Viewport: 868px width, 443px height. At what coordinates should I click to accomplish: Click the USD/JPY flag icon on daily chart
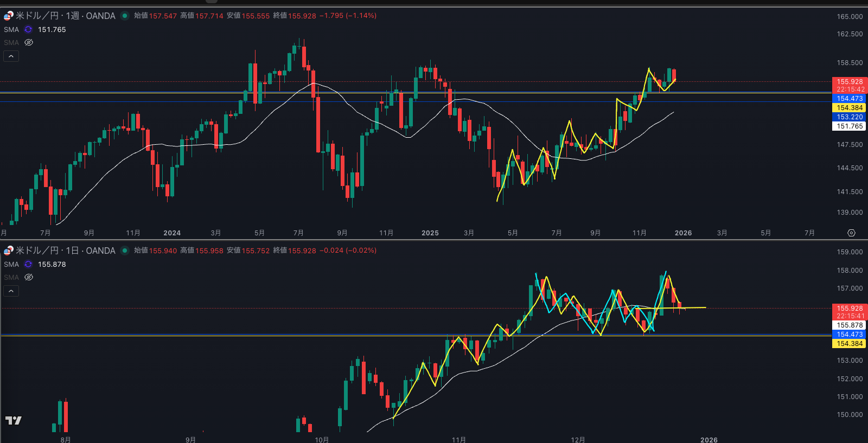coord(9,251)
